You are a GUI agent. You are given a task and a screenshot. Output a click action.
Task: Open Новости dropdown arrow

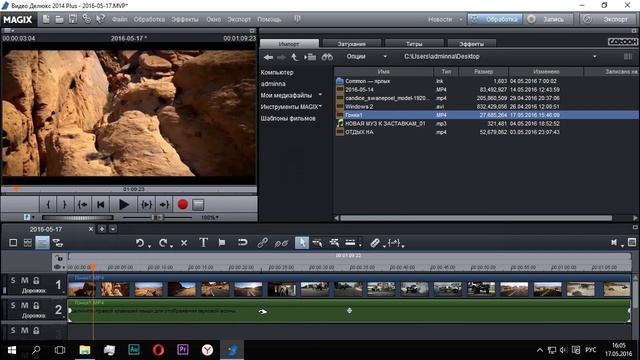461,20
